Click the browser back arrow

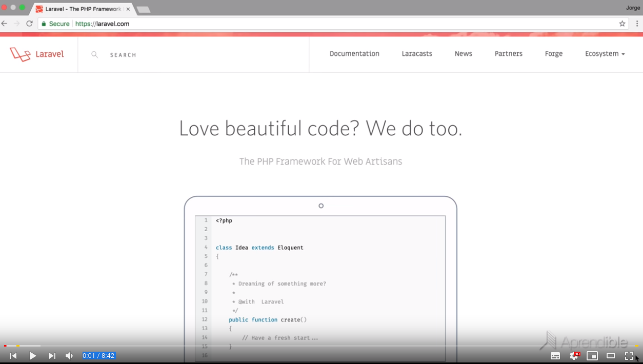[x=5, y=24]
